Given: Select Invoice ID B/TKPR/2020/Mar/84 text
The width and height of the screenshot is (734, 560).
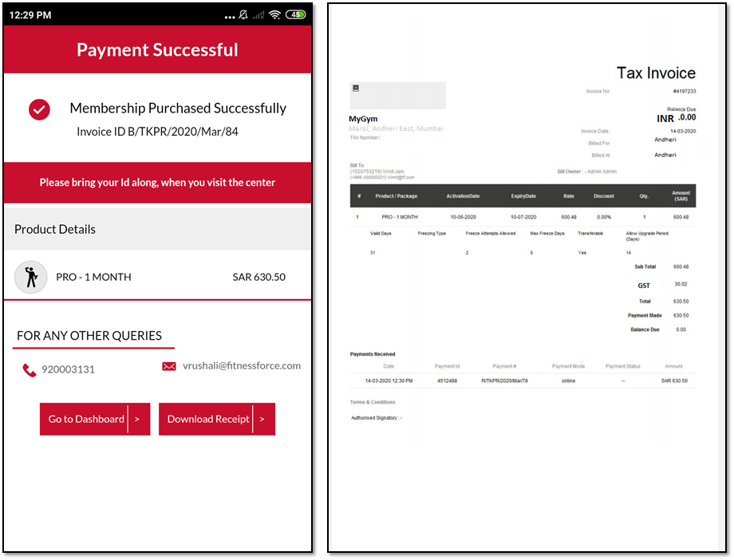Looking at the screenshot, I should [x=157, y=132].
